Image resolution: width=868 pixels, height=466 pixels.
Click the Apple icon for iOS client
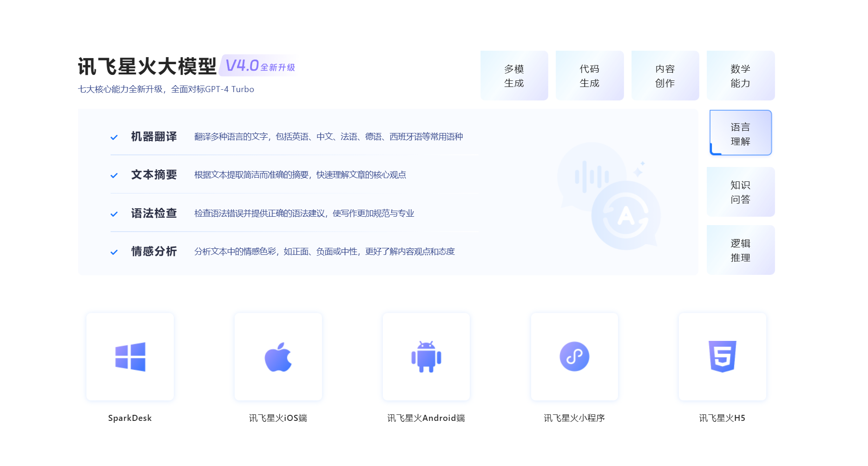[278, 357]
